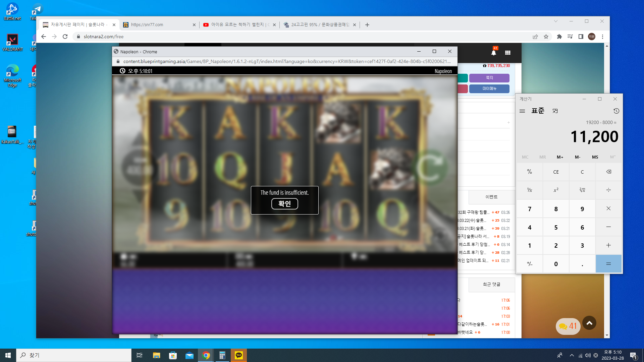Screen dimensions: 644x362
Task: Open the VALORANT desktop shortcut
Action: pyautogui.click(x=12, y=43)
